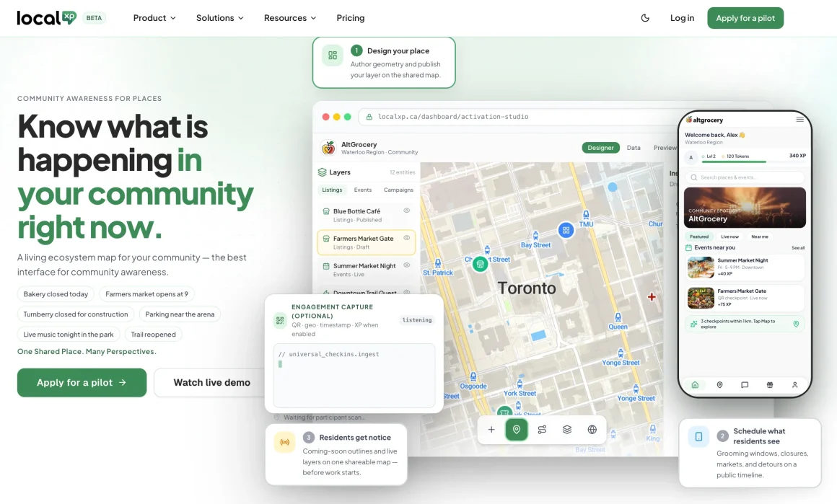Click the profile icon in phone nav
This screenshot has width=837, height=504.
pos(795,384)
